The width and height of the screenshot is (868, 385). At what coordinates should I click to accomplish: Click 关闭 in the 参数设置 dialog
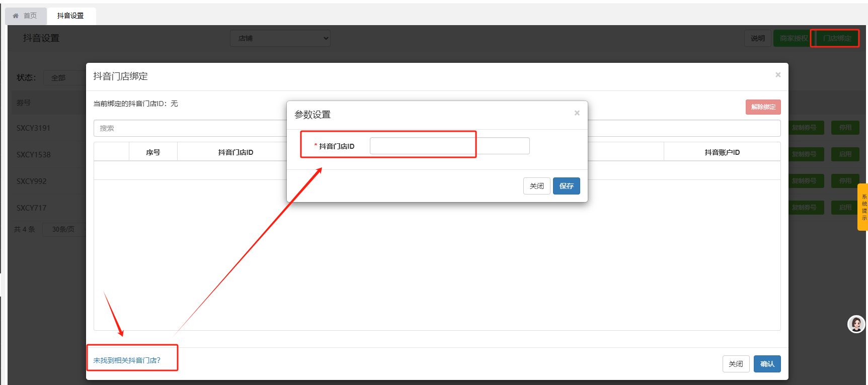point(536,186)
